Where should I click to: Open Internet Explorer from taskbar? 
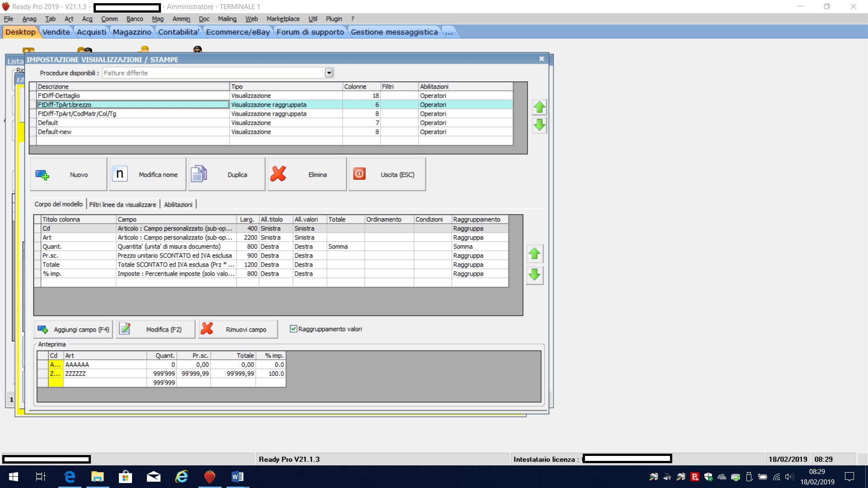(182, 477)
